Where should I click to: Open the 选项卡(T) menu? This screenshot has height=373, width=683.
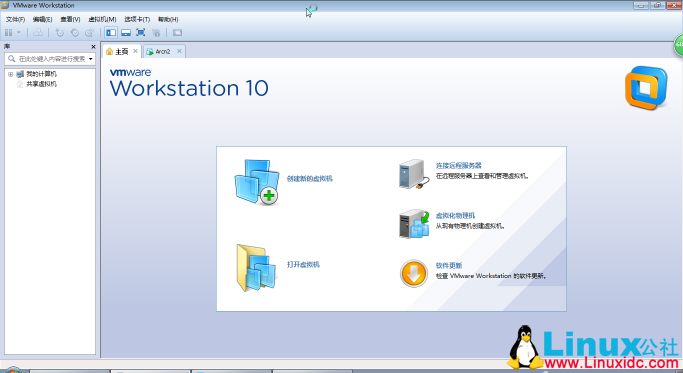[x=137, y=19]
